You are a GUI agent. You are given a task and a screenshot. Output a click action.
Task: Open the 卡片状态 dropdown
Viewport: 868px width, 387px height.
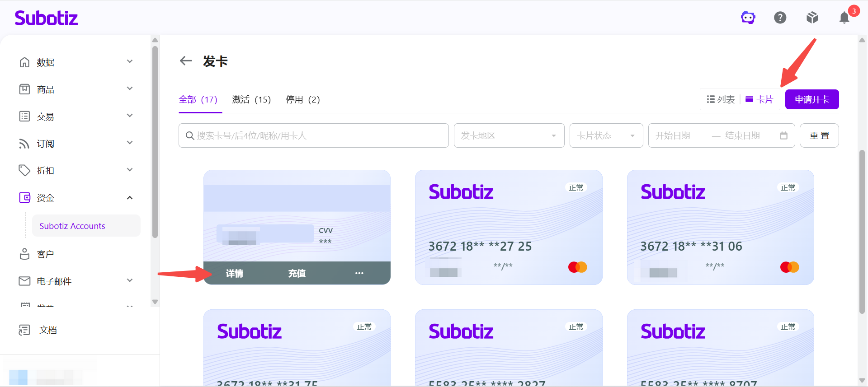tap(606, 135)
